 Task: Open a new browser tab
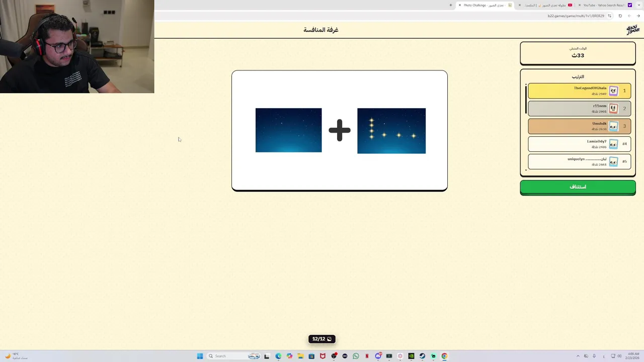pos(451,5)
